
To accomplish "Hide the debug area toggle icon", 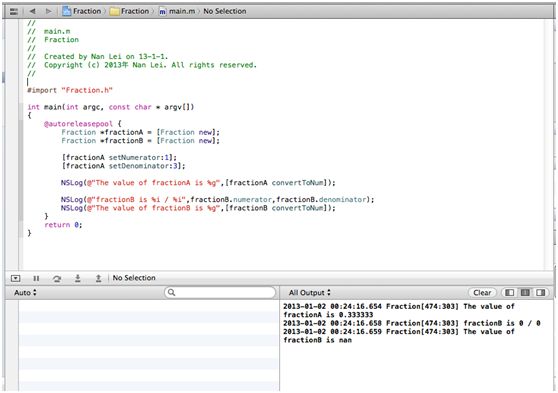I will [15, 278].
